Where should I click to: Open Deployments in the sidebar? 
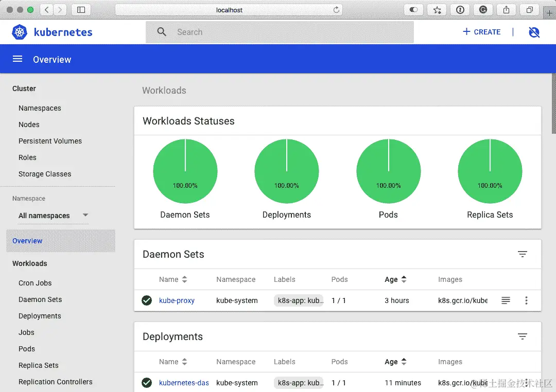pyautogui.click(x=40, y=316)
